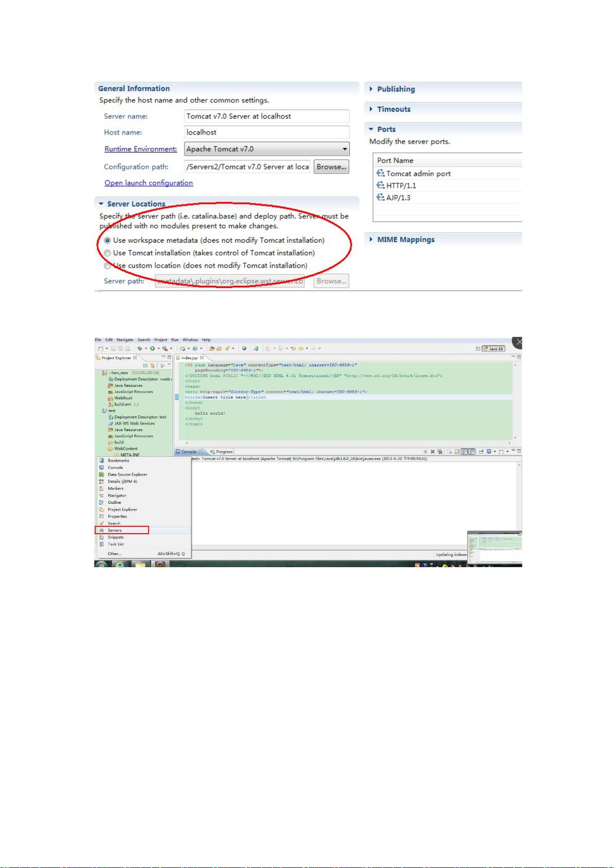Select Use custom location radio option
Image resolution: width=614 pixels, height=868 pixels.
107,266
